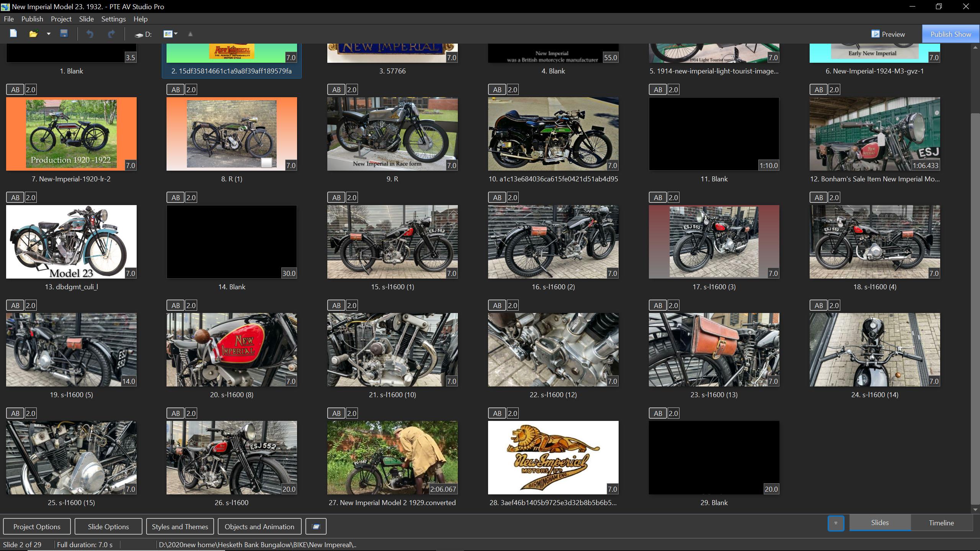Click the AB transition icon of slide 24
980x551 pixels.
pyautogui.click(x=819, y=306)
